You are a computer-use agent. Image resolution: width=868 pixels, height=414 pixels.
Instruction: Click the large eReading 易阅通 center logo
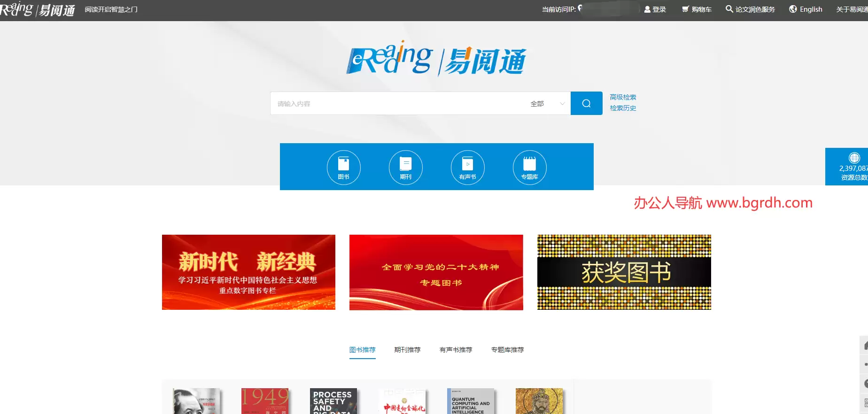(x=436, y=59)
